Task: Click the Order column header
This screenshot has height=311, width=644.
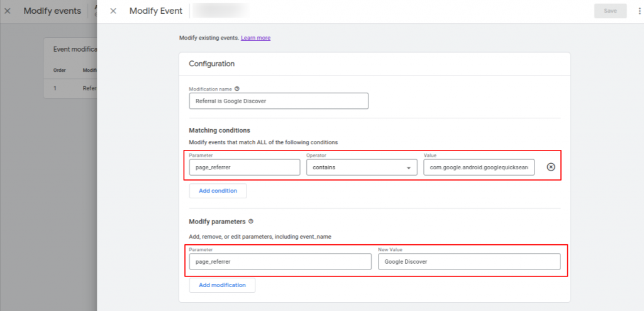Action: (x=59, y=70)
